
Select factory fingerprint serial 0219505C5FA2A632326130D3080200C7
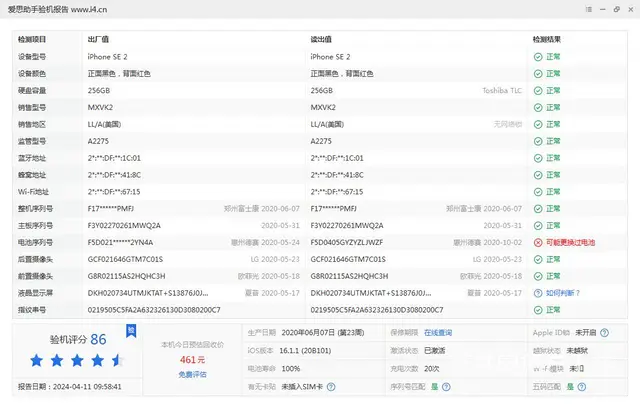pyautogui.click(x=154, y=310)
